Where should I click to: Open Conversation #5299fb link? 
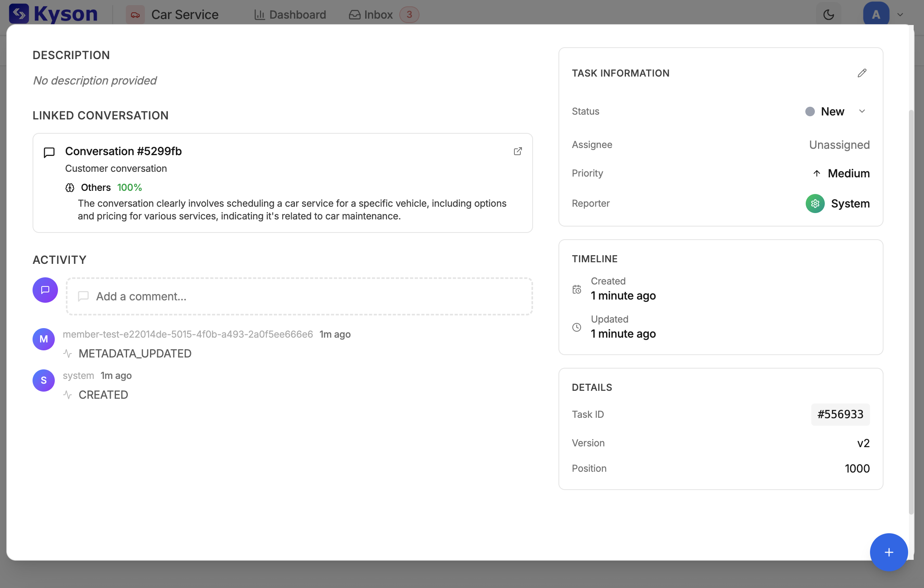[123, 151]
